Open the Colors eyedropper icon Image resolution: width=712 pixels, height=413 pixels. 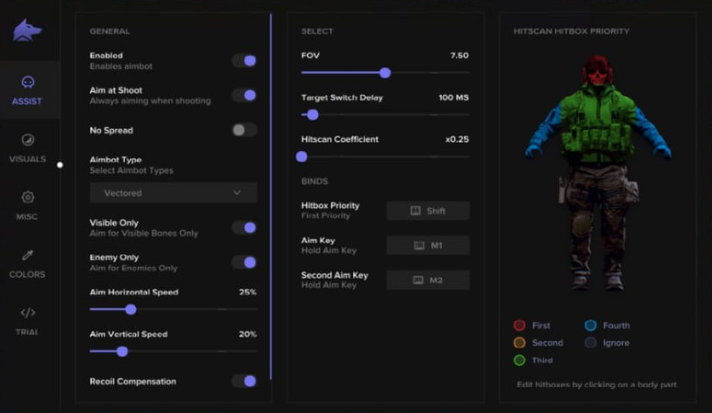(27, 256)
